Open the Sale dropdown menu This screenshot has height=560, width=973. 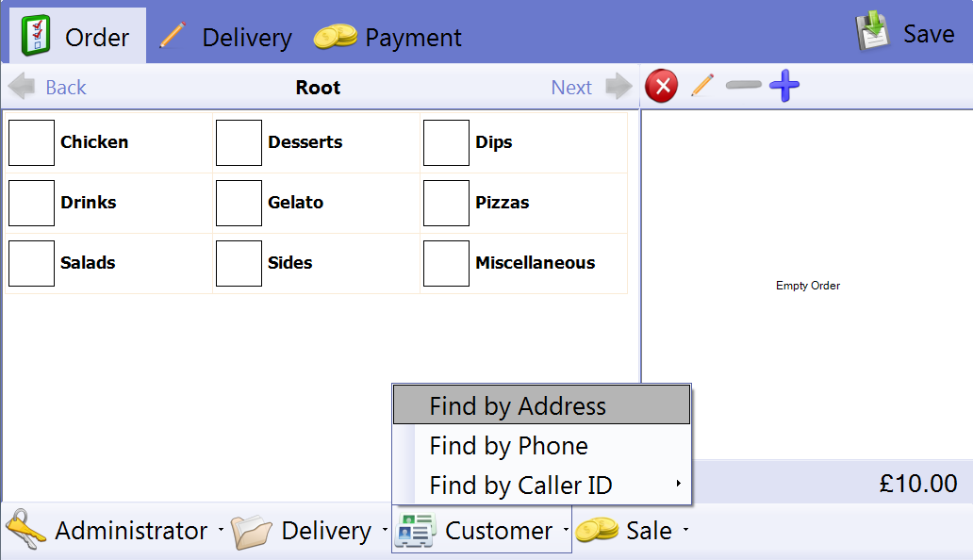(x=685, y=531)
